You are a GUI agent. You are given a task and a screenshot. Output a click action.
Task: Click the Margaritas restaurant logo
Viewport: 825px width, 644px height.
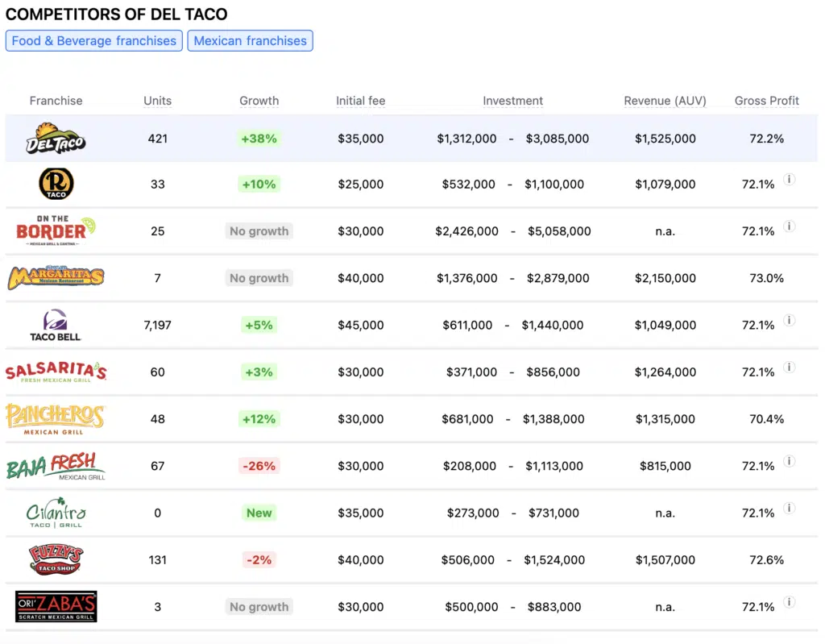56,278
